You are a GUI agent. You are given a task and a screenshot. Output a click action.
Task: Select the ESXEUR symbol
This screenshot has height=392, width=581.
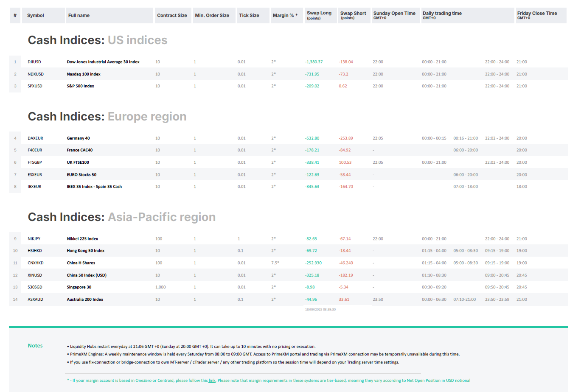tap(35, 175)
